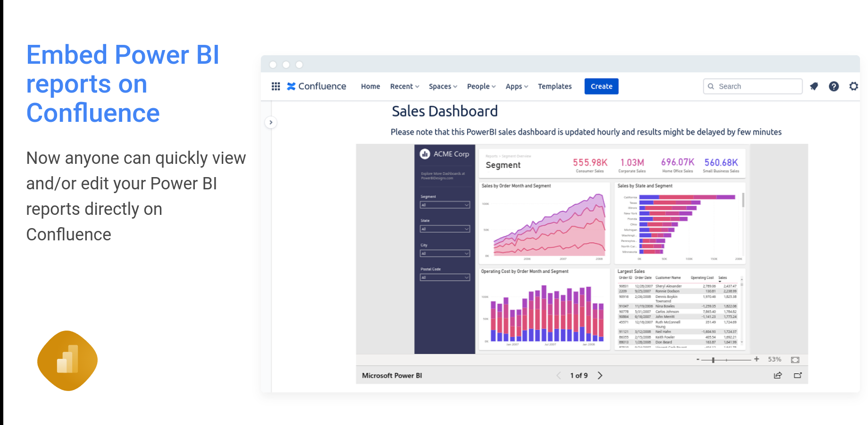Open the City filter dropdown
This screenshot has width=868, height=425.
[445, 254]
